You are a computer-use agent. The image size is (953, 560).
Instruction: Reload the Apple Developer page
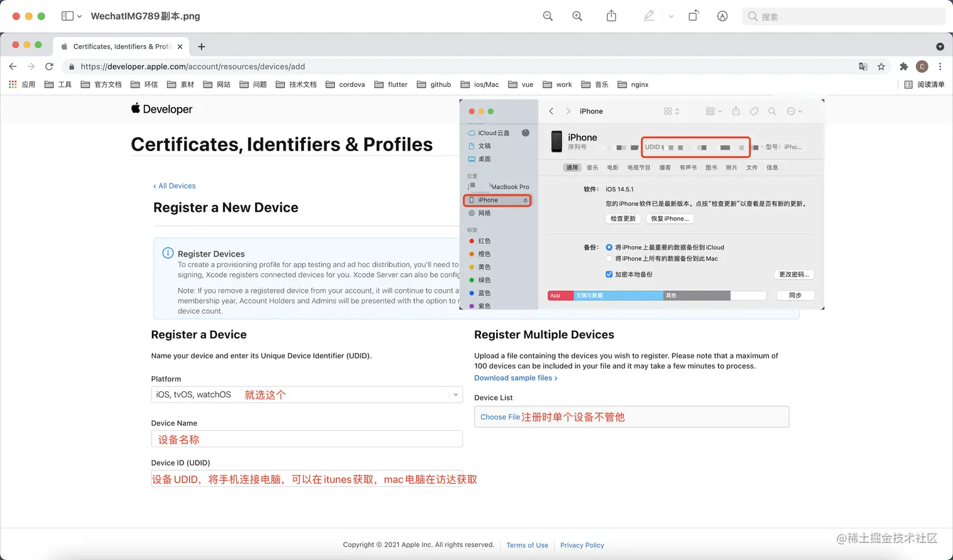click(x=49, y=66)
